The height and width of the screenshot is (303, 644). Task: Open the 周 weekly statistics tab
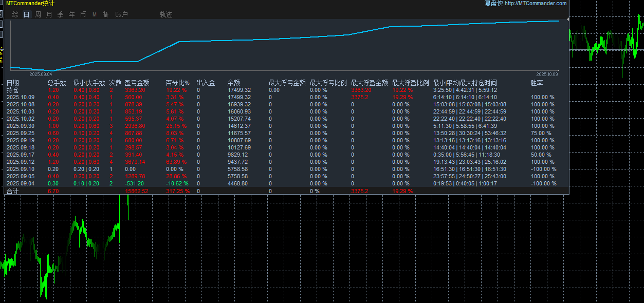(x=38, y=15)
